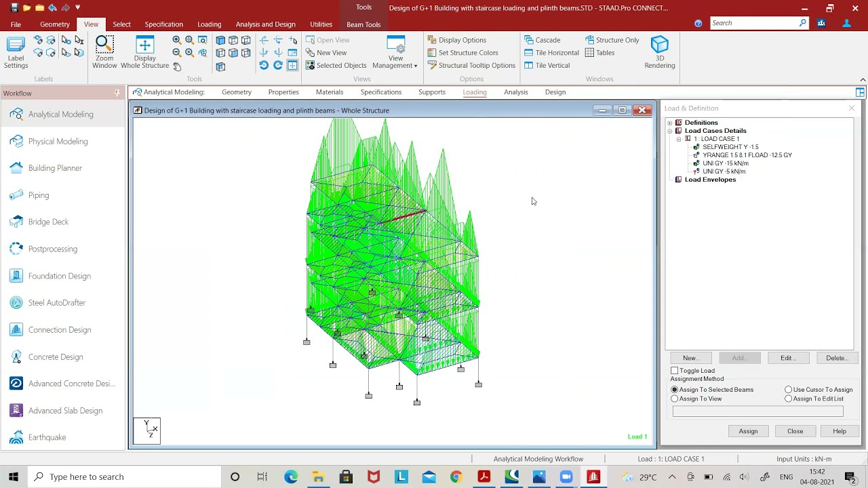Open Physical Modeling workflow
Screen dimensions: 868x488
[58, 141]
